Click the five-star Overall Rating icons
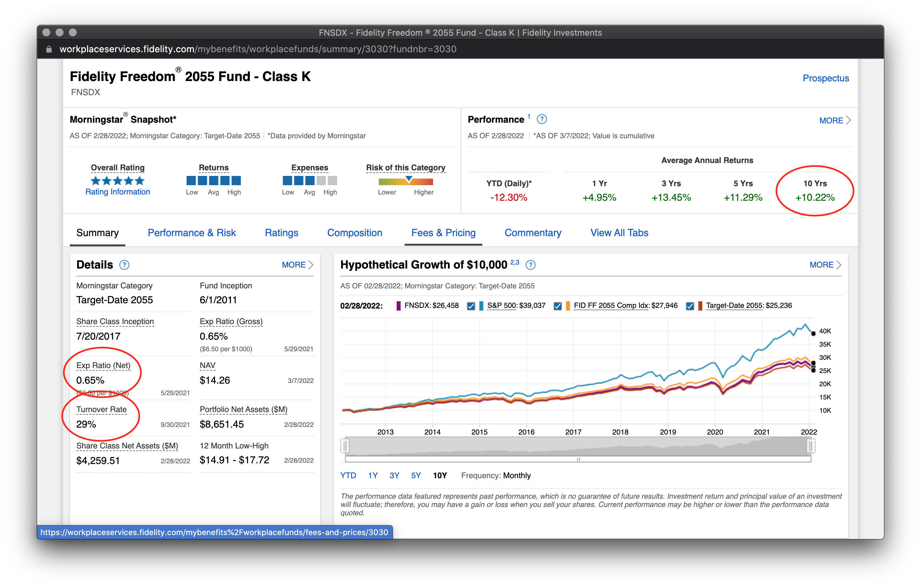 coord(117,181)
